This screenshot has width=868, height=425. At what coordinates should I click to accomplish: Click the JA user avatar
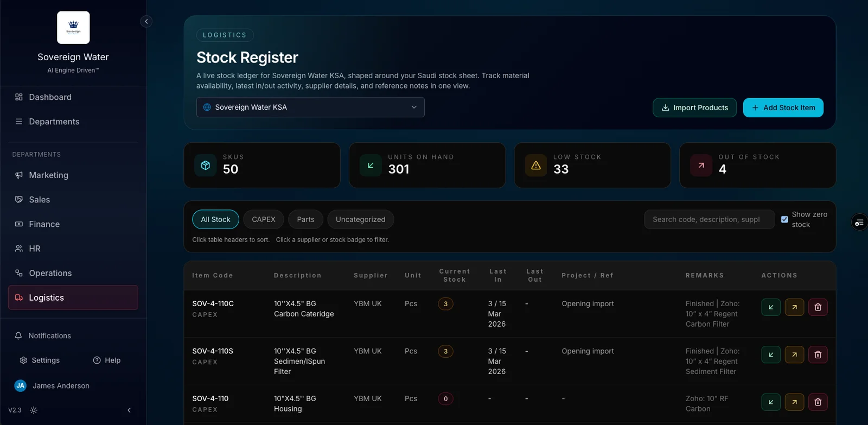pos(21,386)
